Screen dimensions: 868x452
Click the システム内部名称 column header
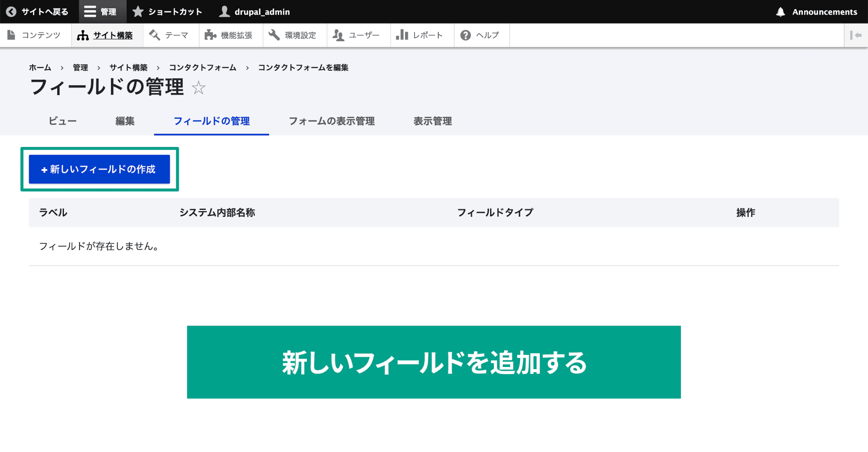point(217,213)
